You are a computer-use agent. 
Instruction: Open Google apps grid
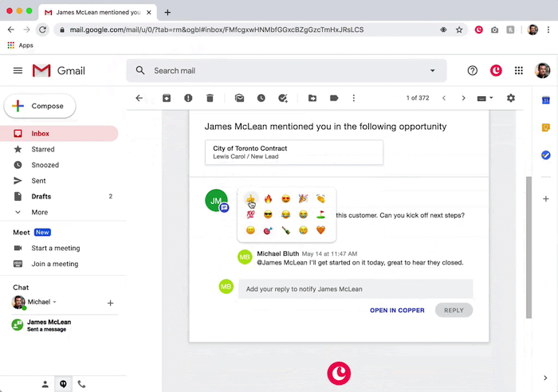[519, 71]
